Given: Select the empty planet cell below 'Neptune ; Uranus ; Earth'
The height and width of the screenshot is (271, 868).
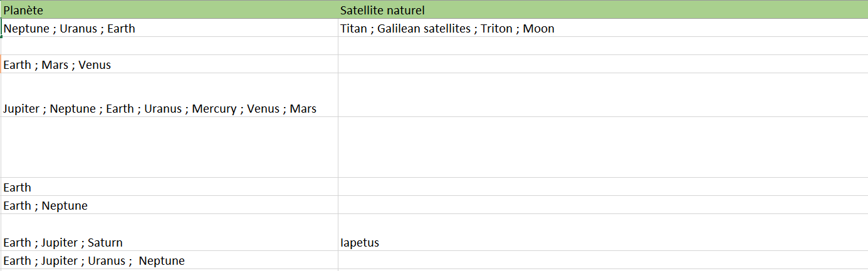Looking at the screenshot, I should point(169,46).
